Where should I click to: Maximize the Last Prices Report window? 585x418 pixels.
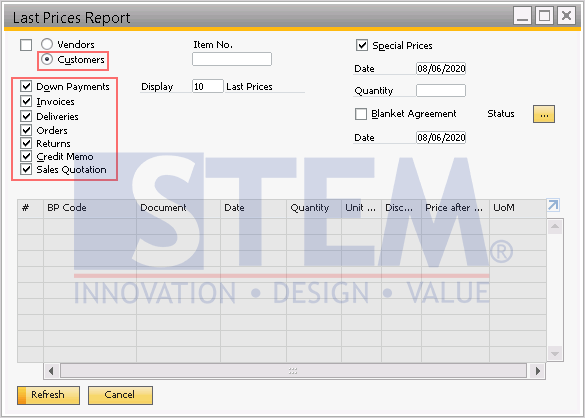(544, 16)
